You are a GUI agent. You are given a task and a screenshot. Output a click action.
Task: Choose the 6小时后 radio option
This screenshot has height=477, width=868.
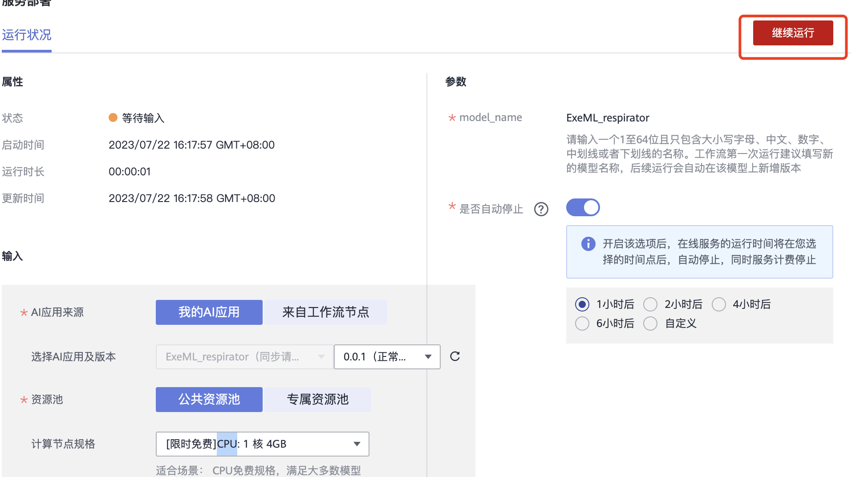pyautogui.click(x=582, y=323)
